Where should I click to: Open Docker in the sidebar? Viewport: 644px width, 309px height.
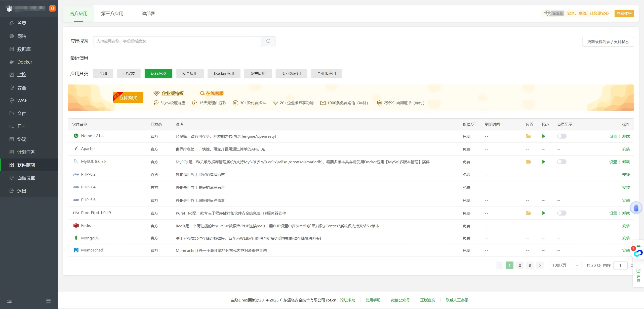(29, 62)
